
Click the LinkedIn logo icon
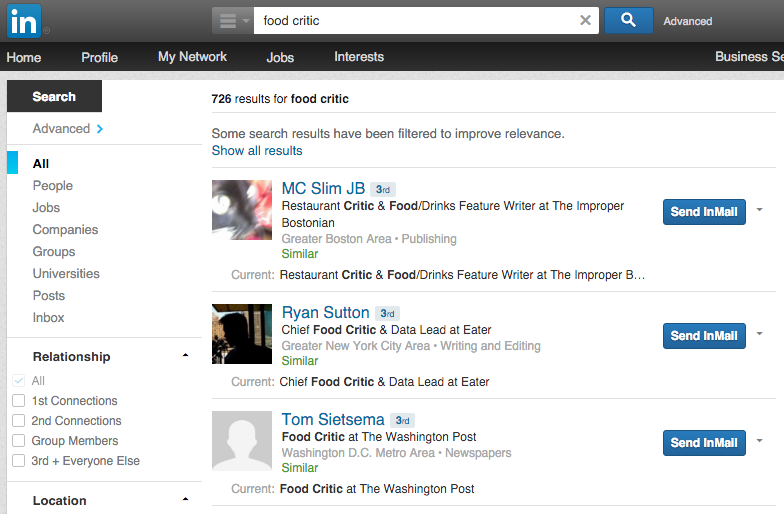[x=24, y=20]
